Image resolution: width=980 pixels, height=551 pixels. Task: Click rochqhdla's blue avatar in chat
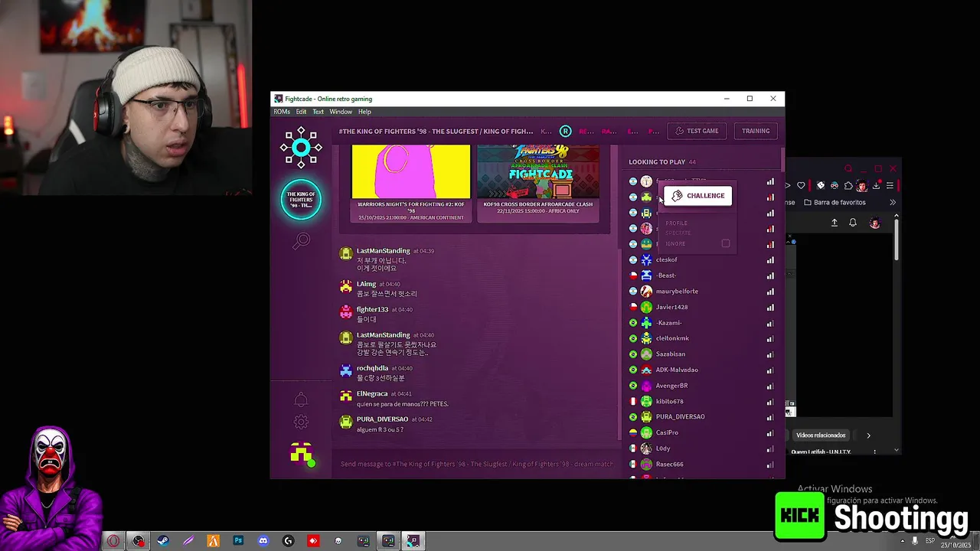[346, 371]
